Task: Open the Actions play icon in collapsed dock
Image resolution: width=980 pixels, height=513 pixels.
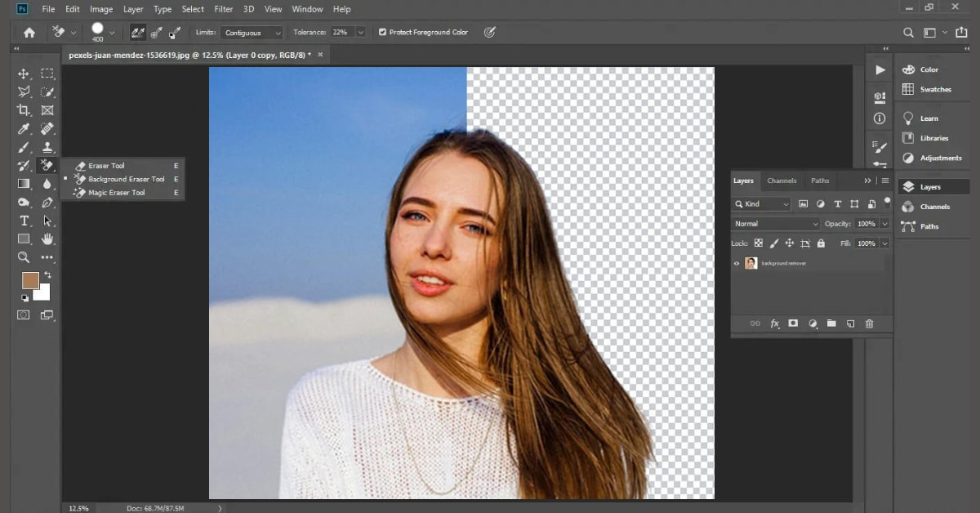Action: (880, 70)
